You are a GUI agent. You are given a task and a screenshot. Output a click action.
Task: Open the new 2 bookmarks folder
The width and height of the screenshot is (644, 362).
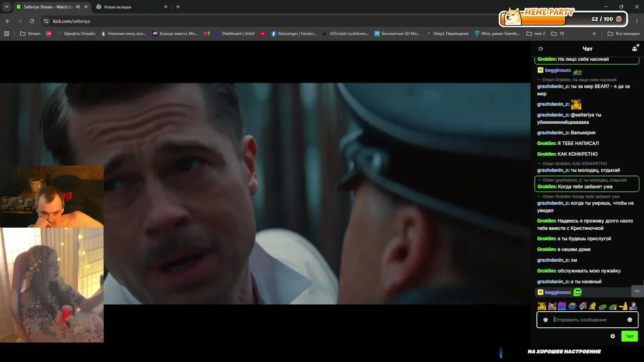coord(536,34)
